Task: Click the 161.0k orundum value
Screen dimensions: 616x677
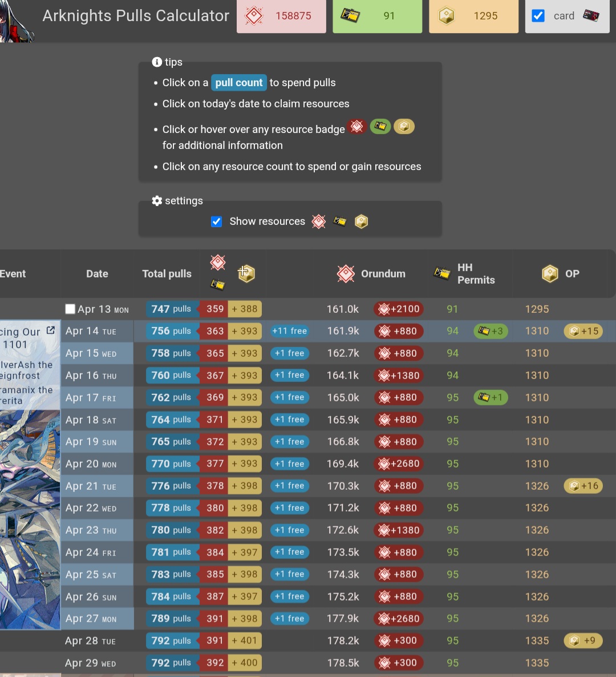Action: click(x=343, y=309)
